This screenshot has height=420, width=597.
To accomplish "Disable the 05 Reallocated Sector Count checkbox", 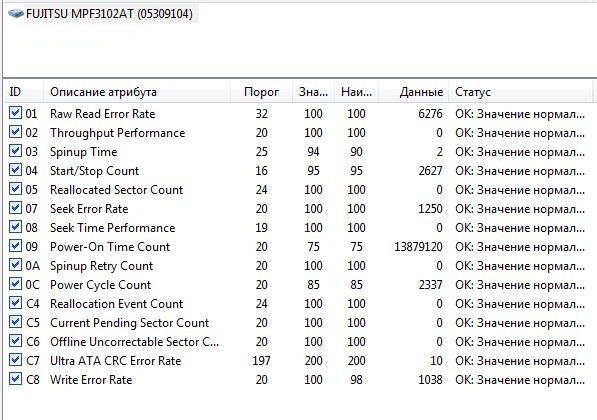I will coord(15,189).
